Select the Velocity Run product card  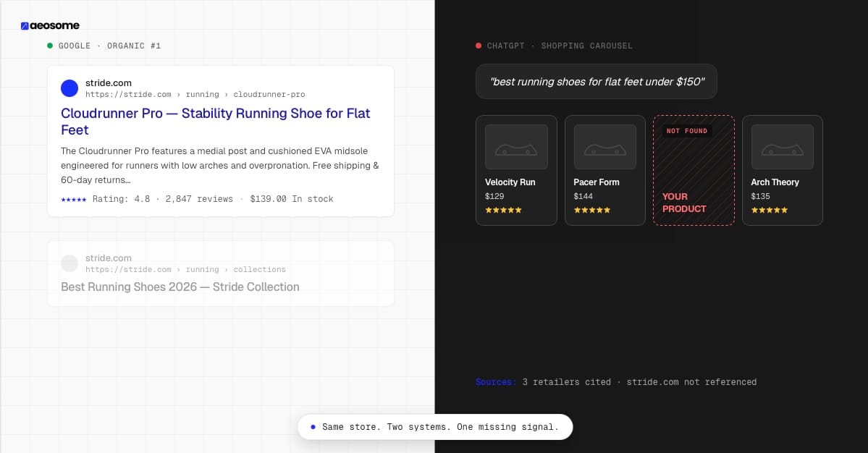pyautogui.click(x=516, y=170)
